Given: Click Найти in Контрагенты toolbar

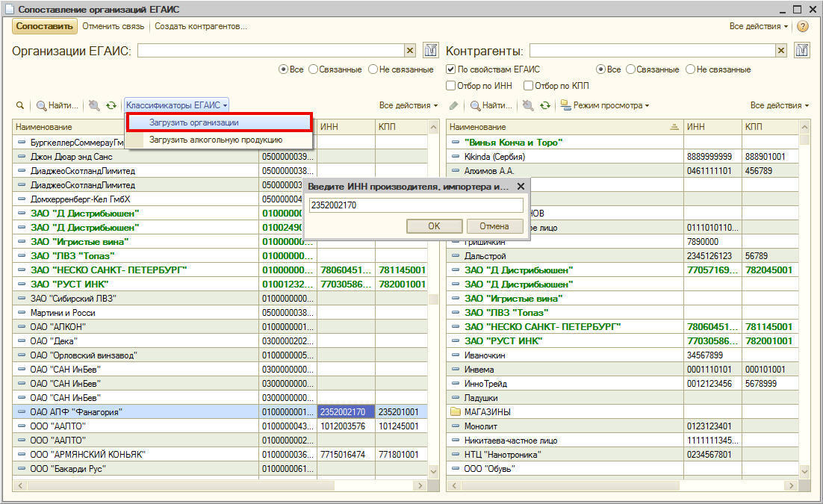Looking at the screenshot, I should pyautogui.click(x=491, y=105).
